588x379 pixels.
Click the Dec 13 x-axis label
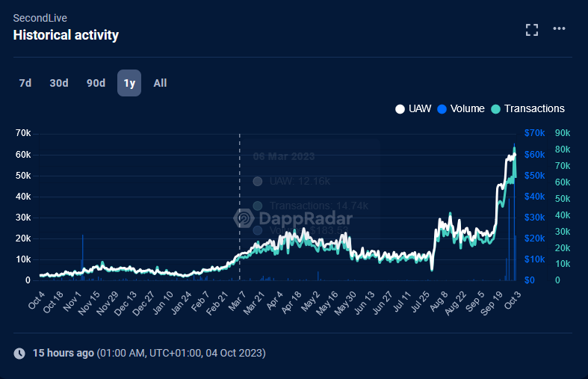pos(126,303)
